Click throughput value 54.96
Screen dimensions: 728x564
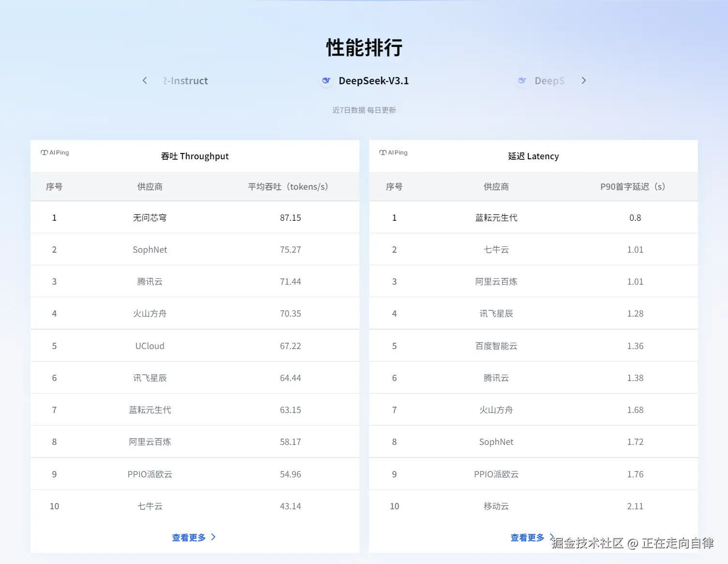click(290, 474)
